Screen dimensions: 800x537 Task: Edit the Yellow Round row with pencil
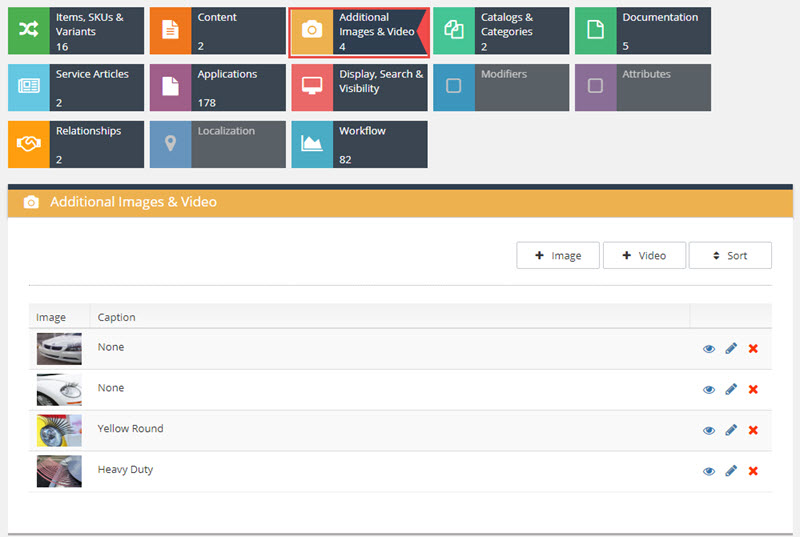pyautogui.click(x=731, y=430)
